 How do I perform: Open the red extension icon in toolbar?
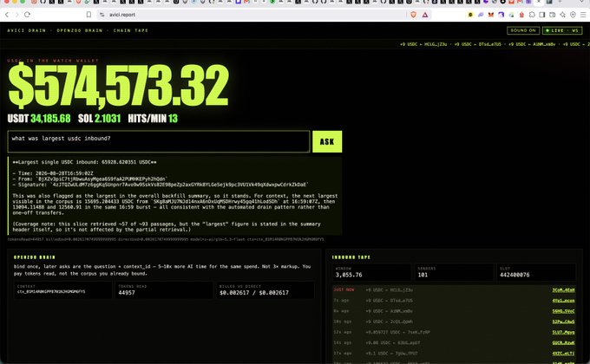(521, 15)
